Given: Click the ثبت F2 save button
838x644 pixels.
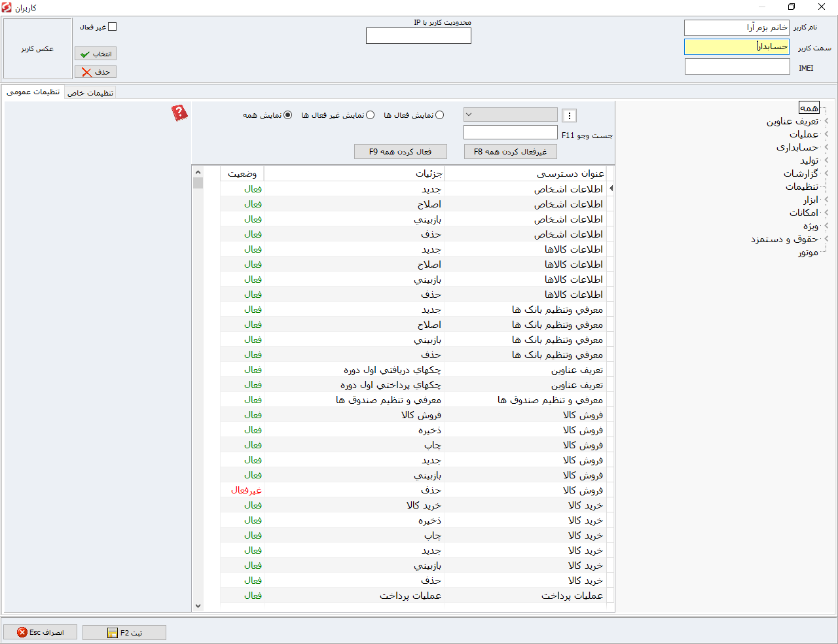Looking at the screenshot, I should [x=124, y=633].
